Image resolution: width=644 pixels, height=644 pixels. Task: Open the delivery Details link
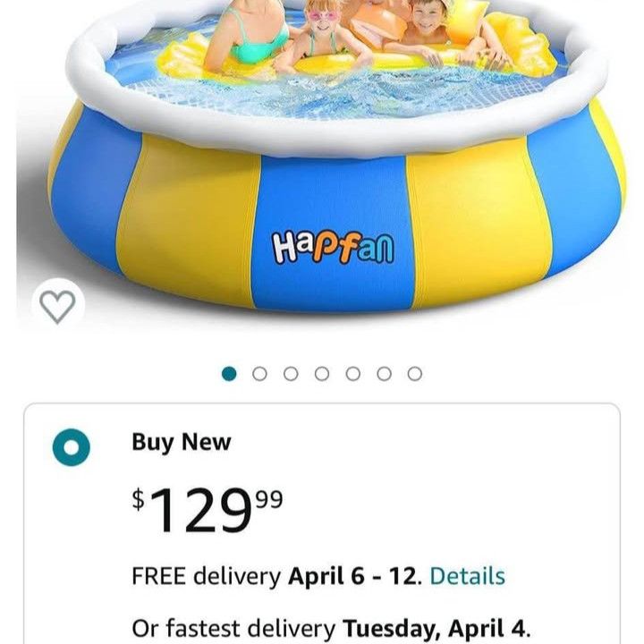pyautogui.click(x=468, y=576)
